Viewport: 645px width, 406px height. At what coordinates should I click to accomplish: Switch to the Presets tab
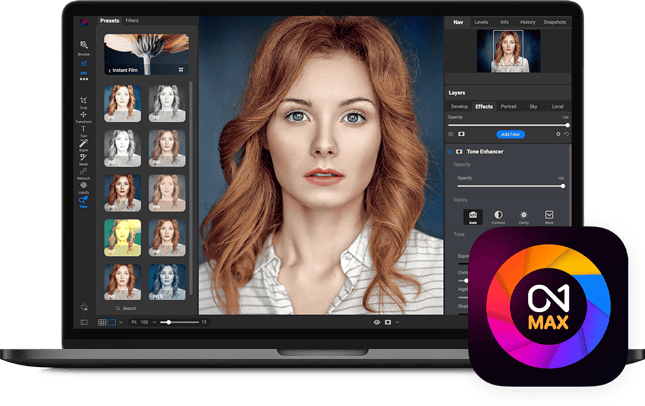click(x=109, y=21)
